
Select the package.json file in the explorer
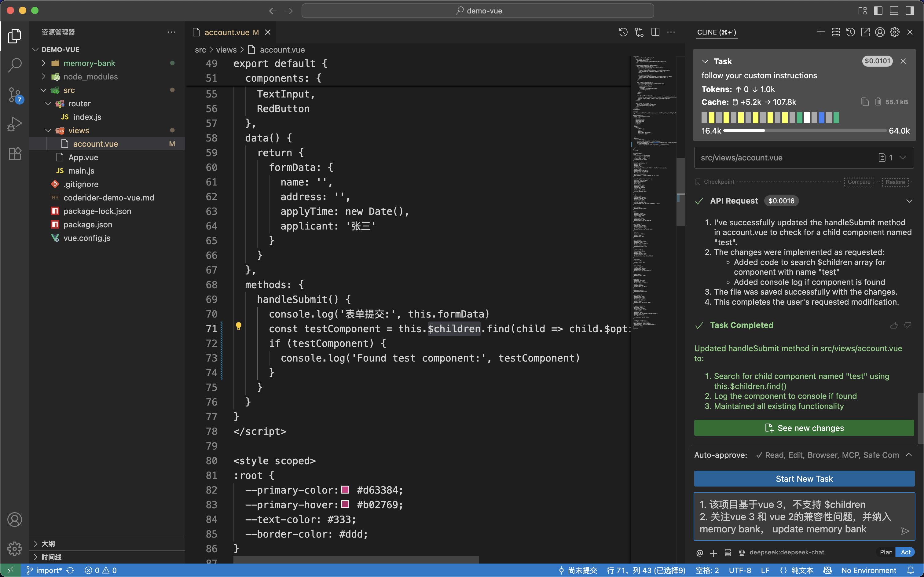tap(88, 224)
